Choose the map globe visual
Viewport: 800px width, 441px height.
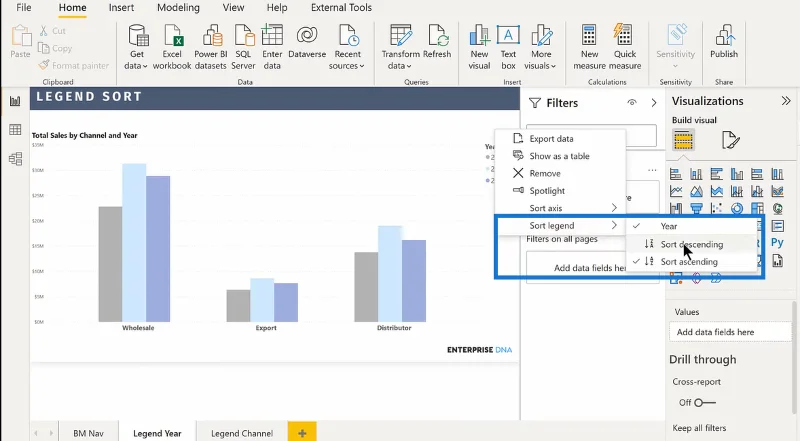[x=778, y=208]
